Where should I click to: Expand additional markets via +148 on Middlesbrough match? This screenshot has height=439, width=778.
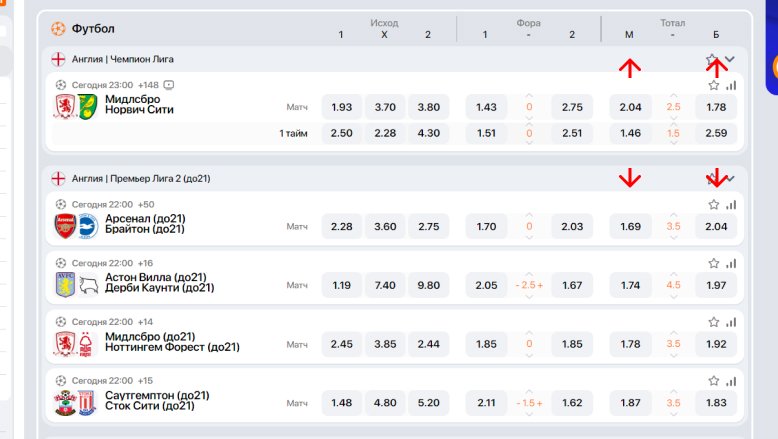pos(149,85)
